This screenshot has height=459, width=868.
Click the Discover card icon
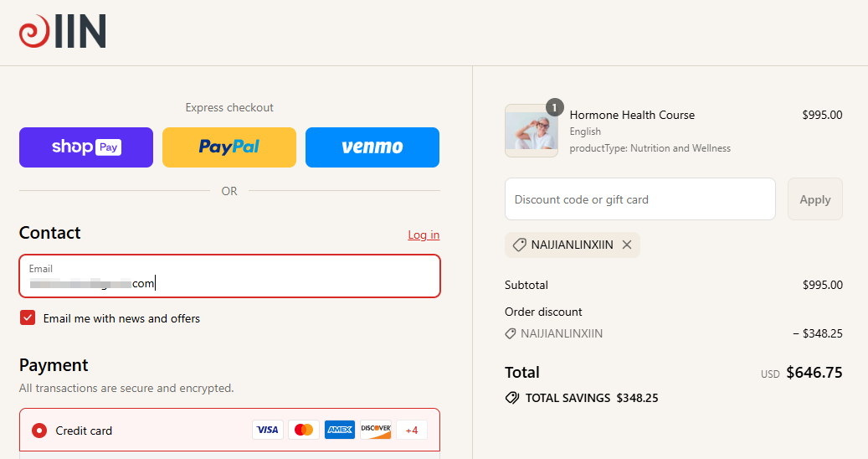(x=376, y=430)
